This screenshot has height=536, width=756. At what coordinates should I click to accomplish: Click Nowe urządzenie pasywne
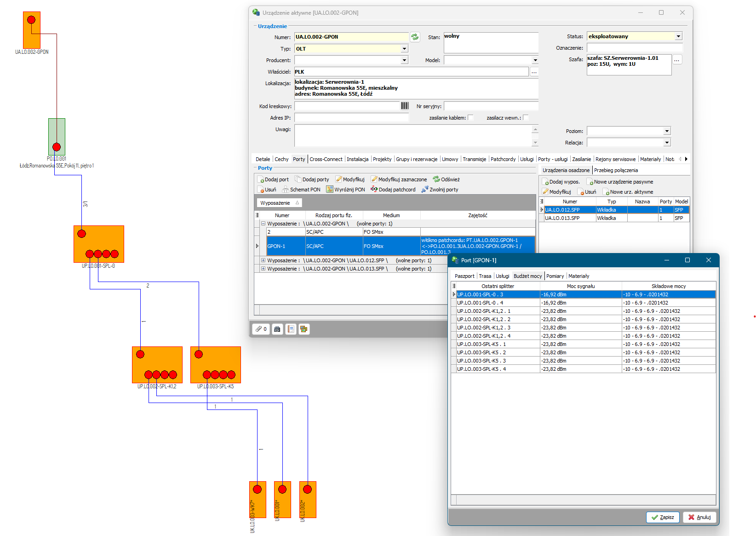pyautogui.click(x=619, y=182)
